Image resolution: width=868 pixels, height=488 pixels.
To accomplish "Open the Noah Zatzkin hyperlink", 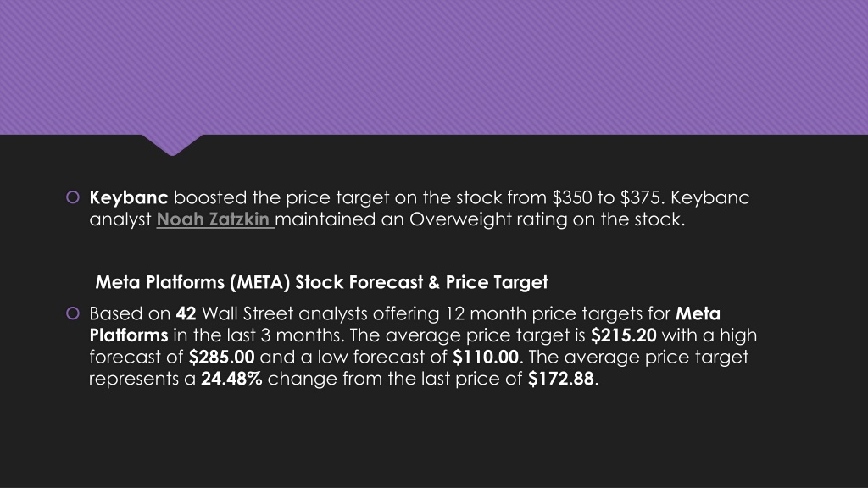I will pyautogui.click(x=214, y=219).
